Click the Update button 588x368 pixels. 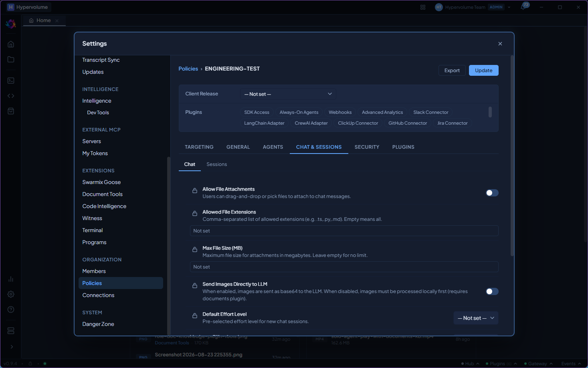484,71
